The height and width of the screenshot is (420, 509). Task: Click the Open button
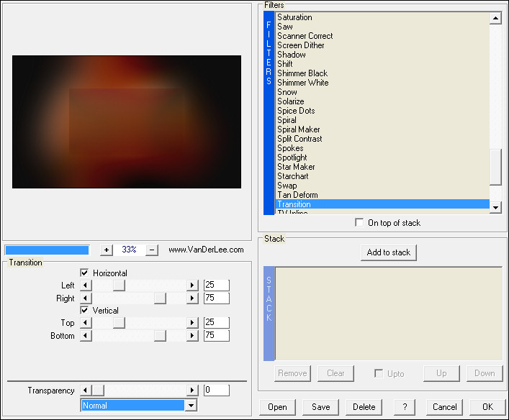277,407
